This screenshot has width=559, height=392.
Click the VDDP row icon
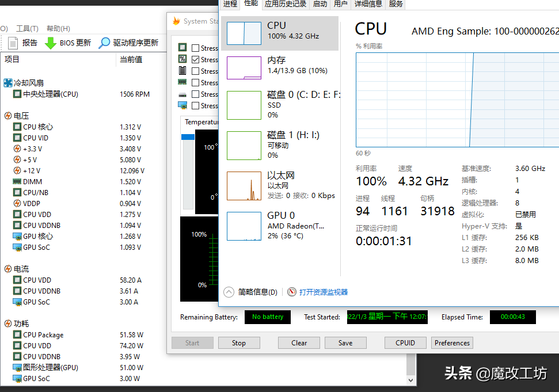click(x=17, y=204)
